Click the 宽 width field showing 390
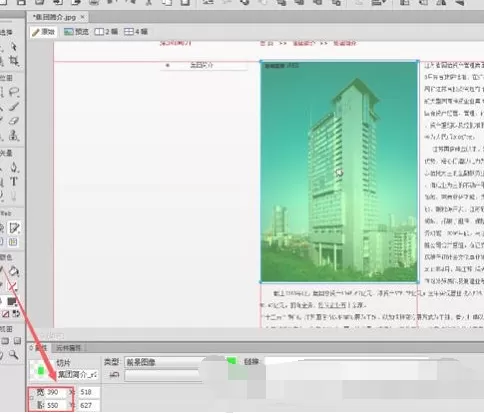The image size is (484, 414). (x=55, y=392)
